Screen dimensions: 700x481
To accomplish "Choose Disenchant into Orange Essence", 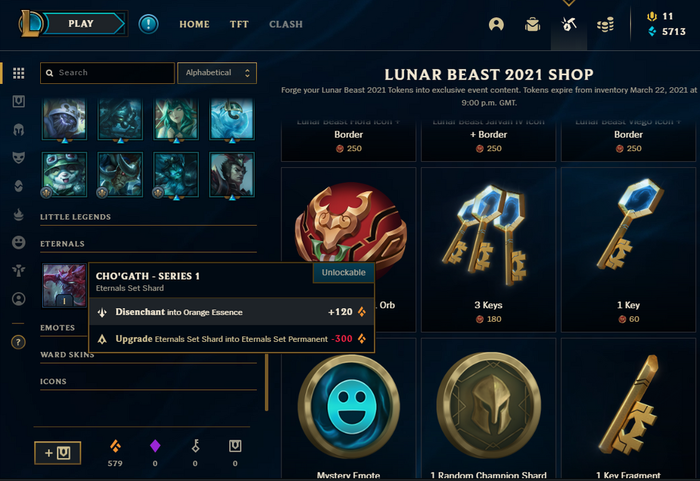I will 231,312.
